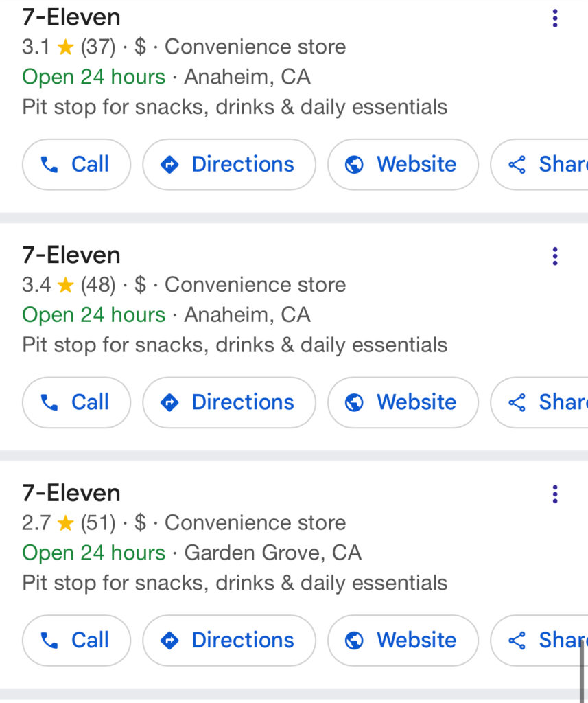588x703 pixels.
Task: Open the three-dot menu for the Garden Grove 7-Eleven
Action: (555, 494)
